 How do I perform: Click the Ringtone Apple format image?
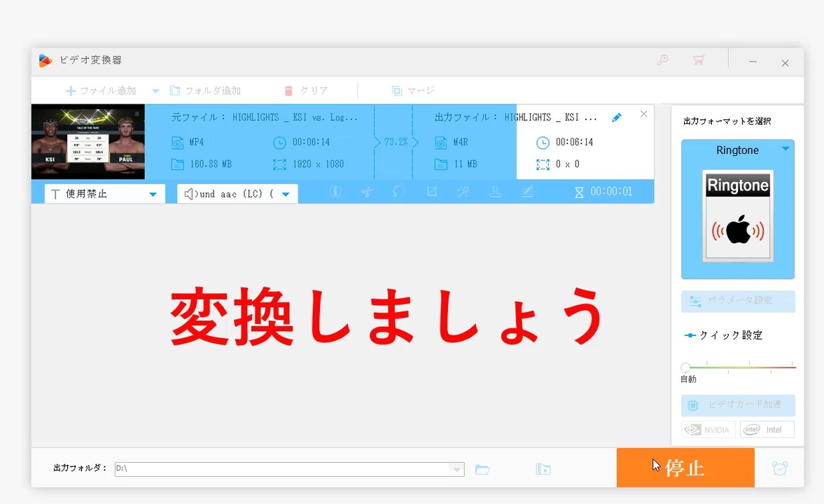pos(738,216)
